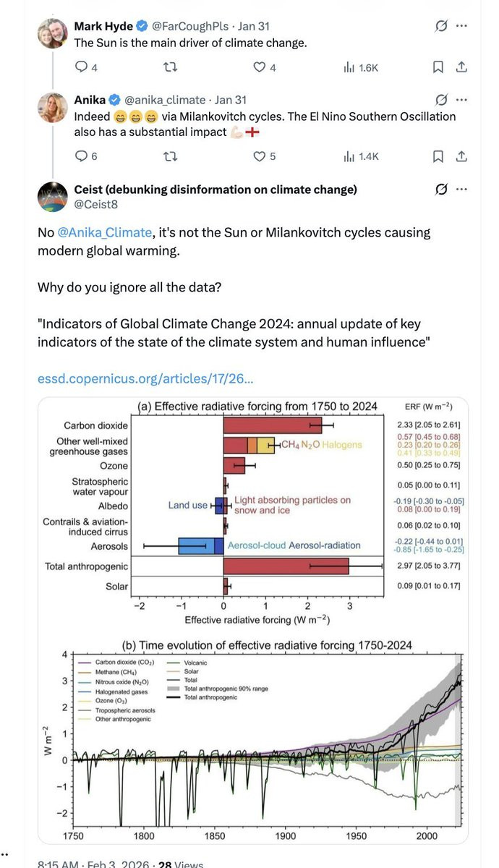Share Anika's tweet

461,156
